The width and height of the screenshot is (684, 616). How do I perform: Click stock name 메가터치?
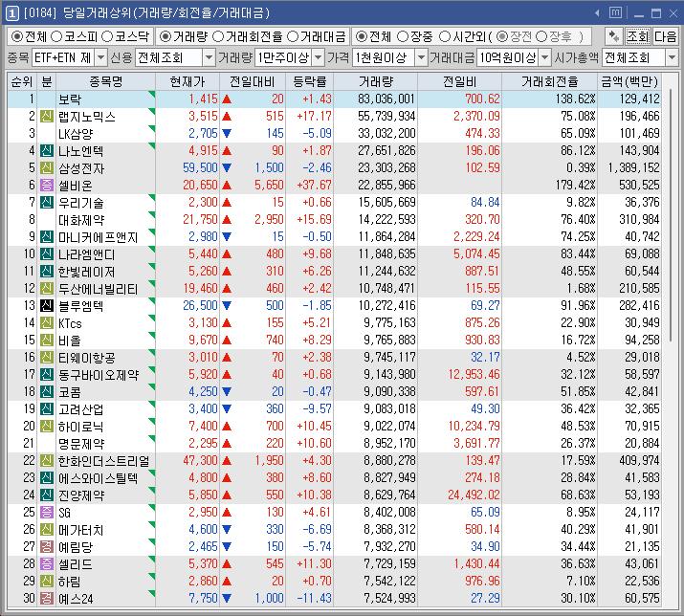(81, 530)
